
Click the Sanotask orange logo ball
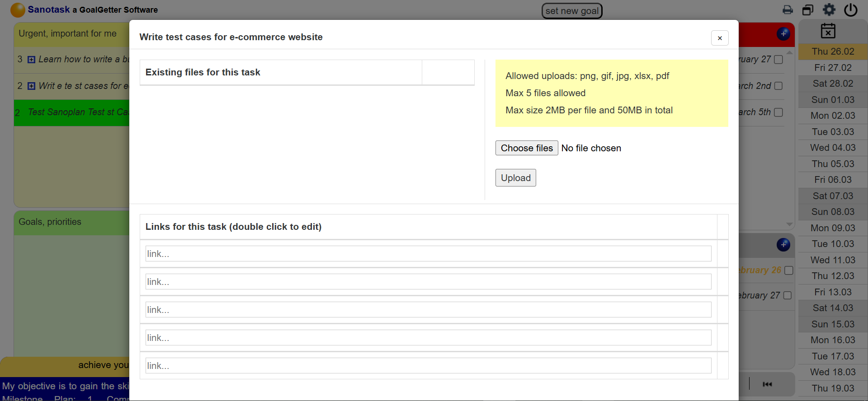[x=18, y=10]
